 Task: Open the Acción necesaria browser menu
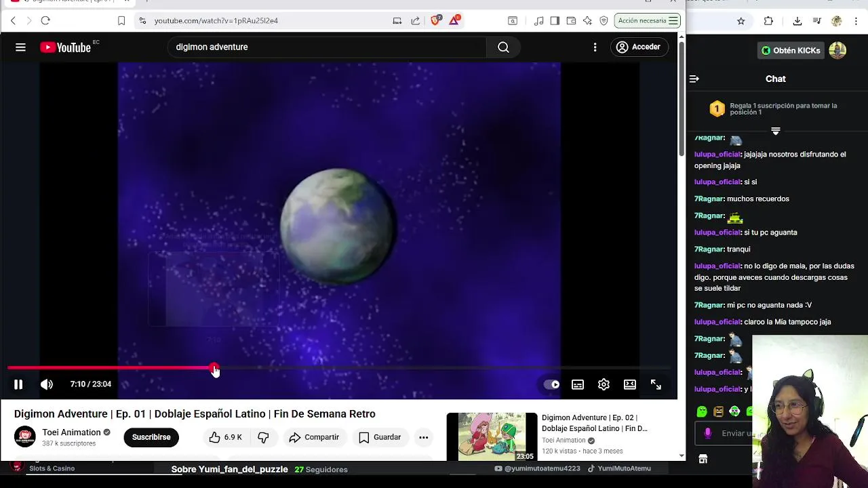point(648,20)
